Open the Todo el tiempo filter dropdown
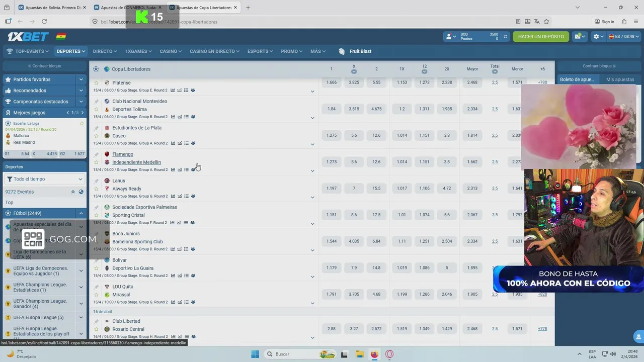This screenshot has height=362, width=644. tap(45, 179)
